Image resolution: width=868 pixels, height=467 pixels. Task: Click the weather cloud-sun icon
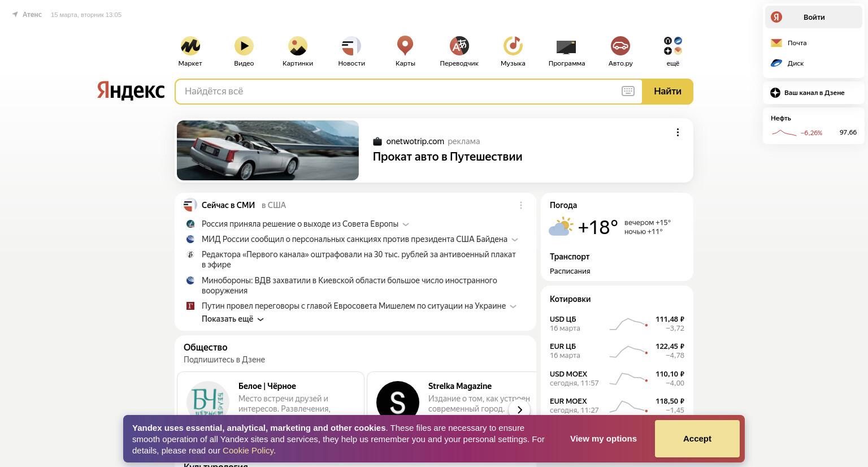[x=561, y=227]
